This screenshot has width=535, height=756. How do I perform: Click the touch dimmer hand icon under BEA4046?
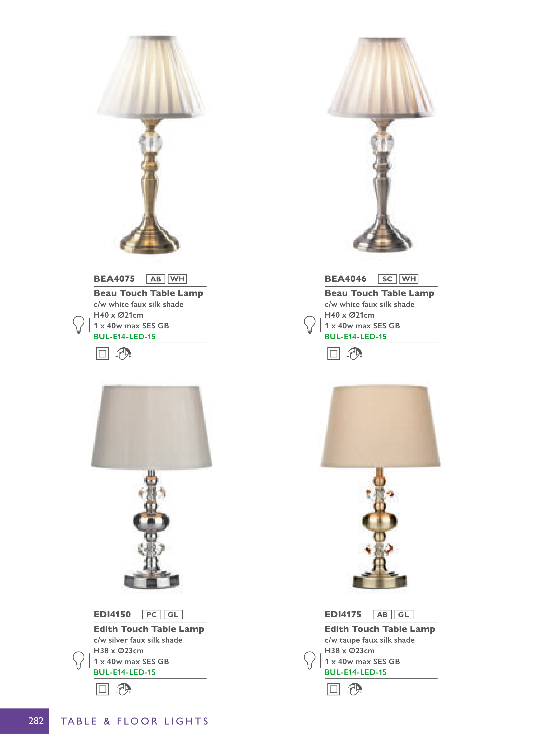click(x=354, y=354)
